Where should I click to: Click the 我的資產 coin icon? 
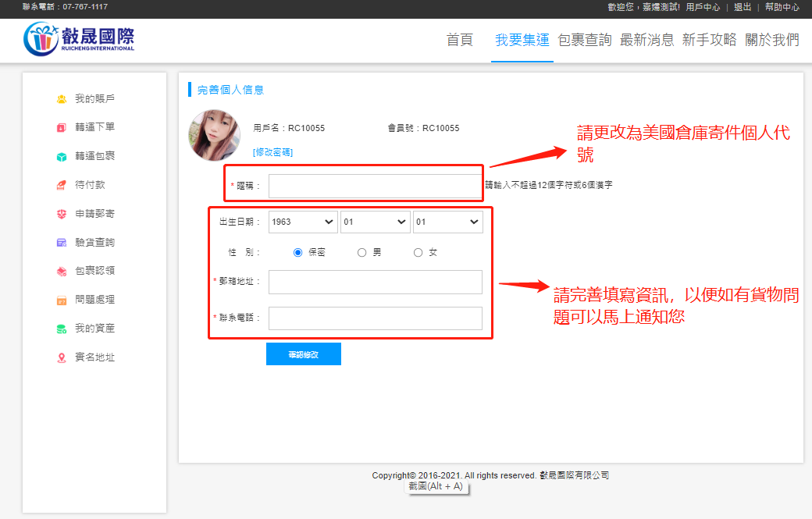pyautogui.click(x=62, y=329)
